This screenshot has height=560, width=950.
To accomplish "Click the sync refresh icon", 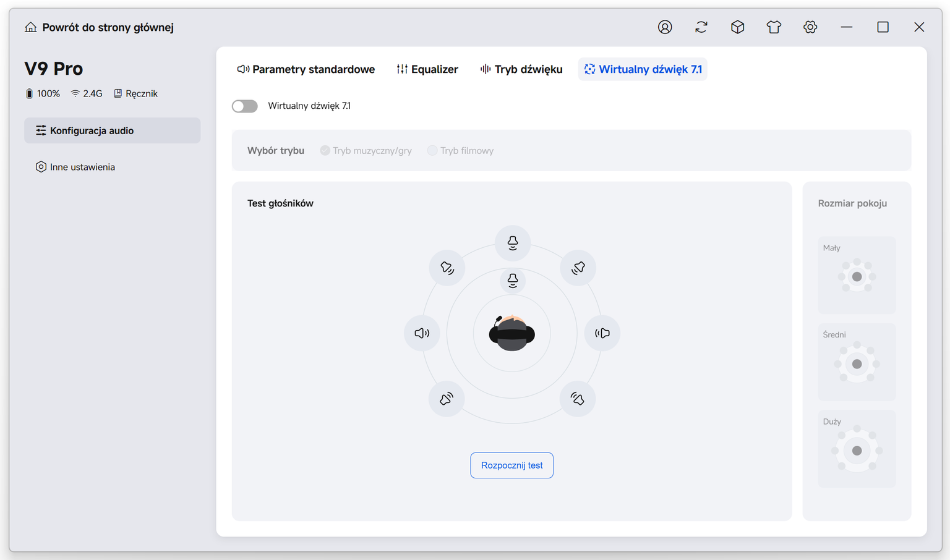I will (701, 27).
